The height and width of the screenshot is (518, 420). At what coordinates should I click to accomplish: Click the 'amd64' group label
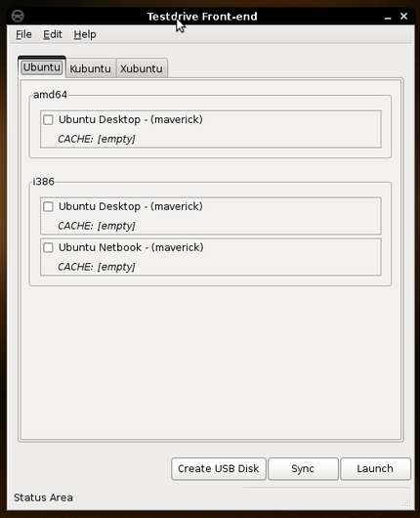[50, 95]
